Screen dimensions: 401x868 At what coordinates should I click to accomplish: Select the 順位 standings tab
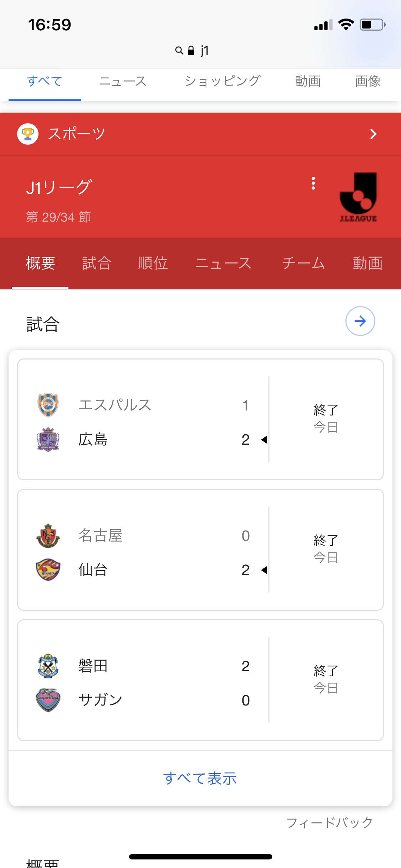(153, 263)
